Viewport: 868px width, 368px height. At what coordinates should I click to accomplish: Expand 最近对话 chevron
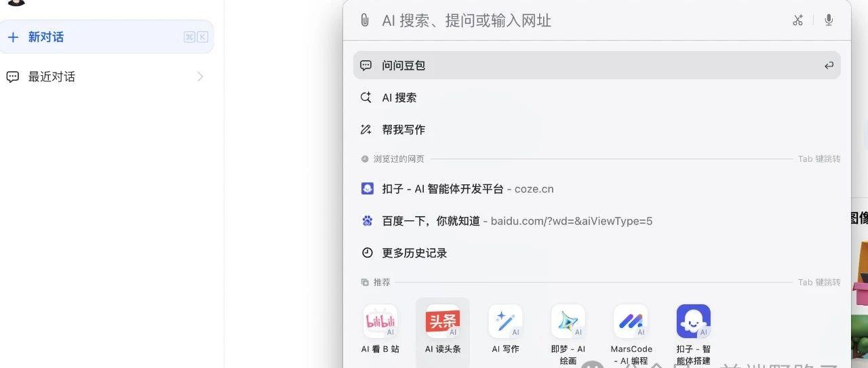coord(200,77)
